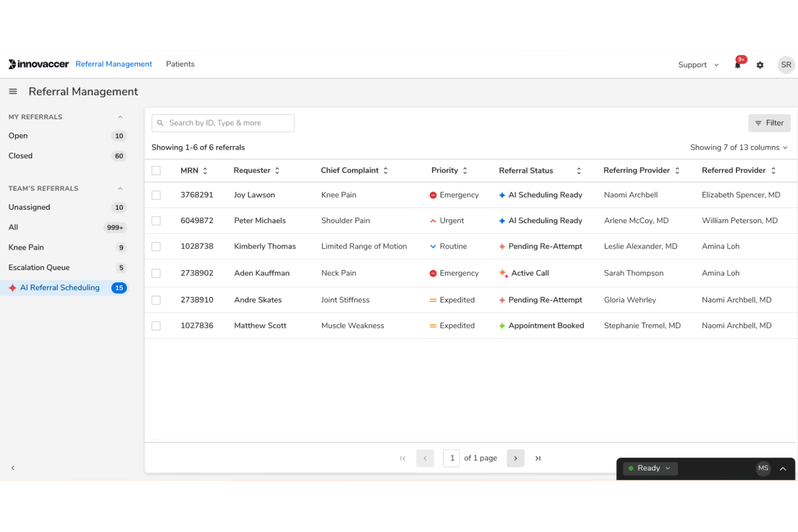This screenshot has width=798, height=532.
Task: Sort by MRN column
Action: click(x=205, y=171)
